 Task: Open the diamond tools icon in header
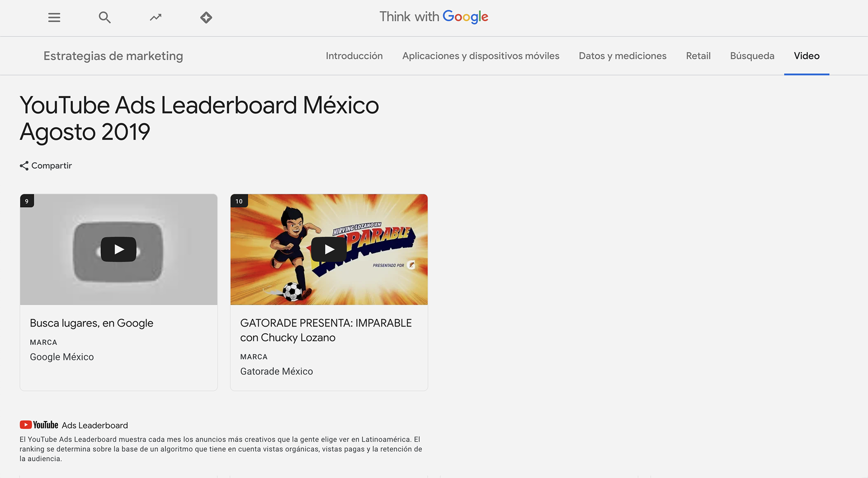(206, 18)
